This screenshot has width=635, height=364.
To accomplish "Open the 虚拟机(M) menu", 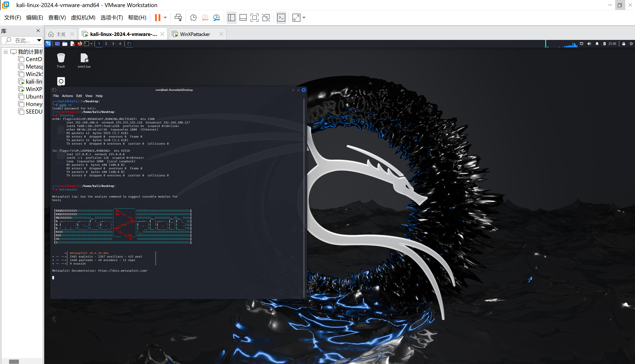I will click(x=83, y=17).
